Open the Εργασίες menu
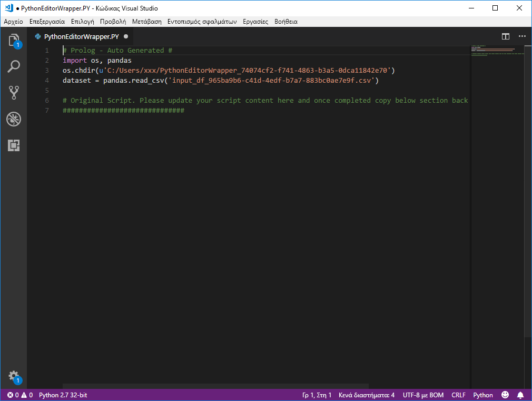This screenshot has height=401, width=532. (x=255, y=22)
